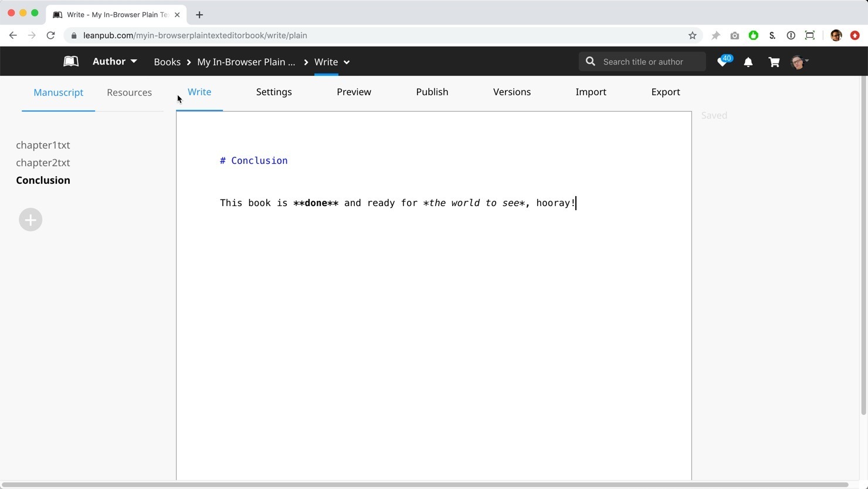Image resolution: width=868 pixels, height=489 pixels.
Task: Open the shopping cart icon
Action: pyautogui.click(x=774, y=62)
